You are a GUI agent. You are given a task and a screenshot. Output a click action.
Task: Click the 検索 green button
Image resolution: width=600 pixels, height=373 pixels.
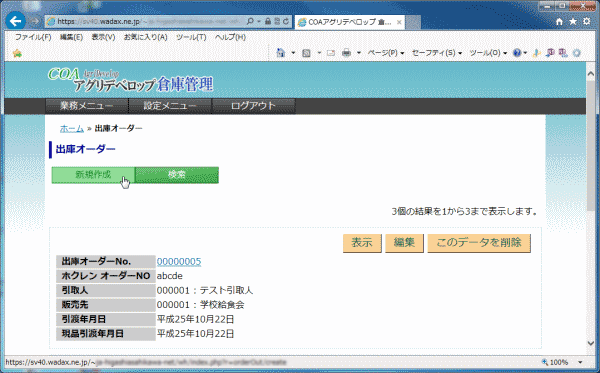click(x=177, y=175)
